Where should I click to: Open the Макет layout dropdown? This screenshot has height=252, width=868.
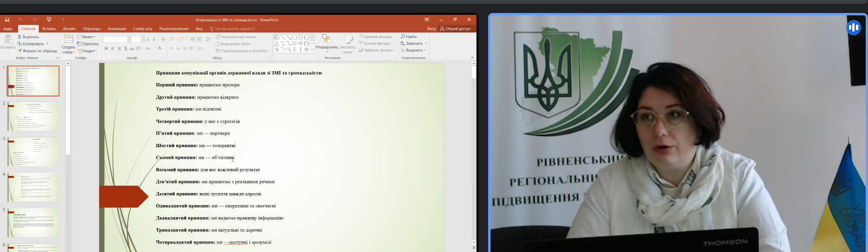pyautogui.click(x=87, y=37)
